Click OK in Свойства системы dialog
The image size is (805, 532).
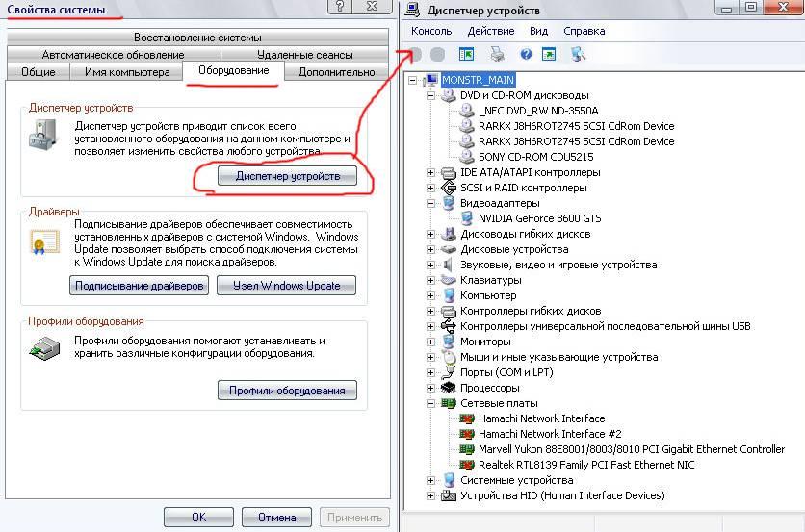click(x=198, y=518)
